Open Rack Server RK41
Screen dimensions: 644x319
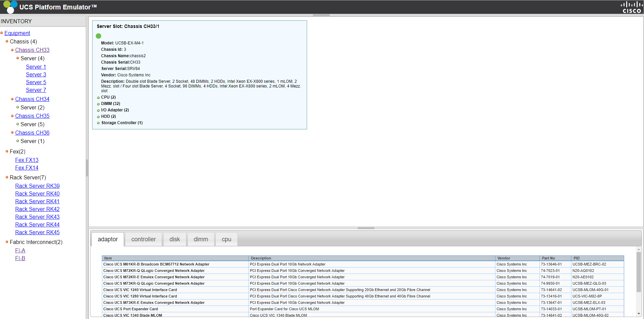[x=37, y=201]
